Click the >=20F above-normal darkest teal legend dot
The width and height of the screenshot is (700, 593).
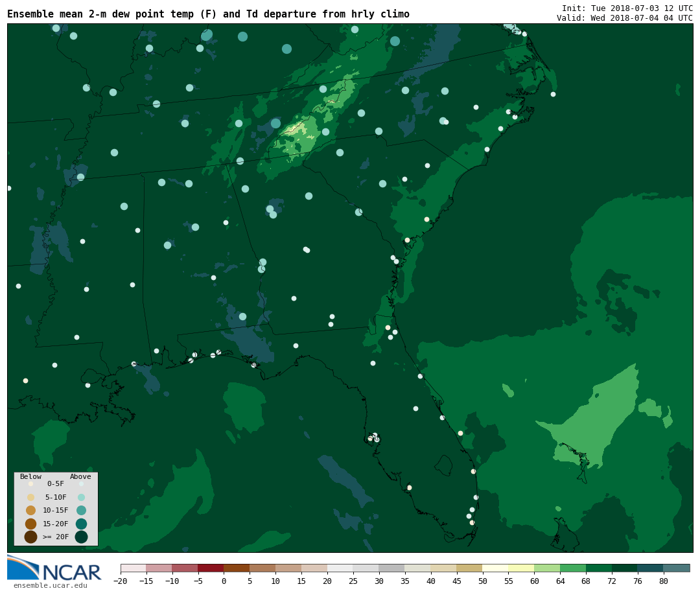[81, 537]
